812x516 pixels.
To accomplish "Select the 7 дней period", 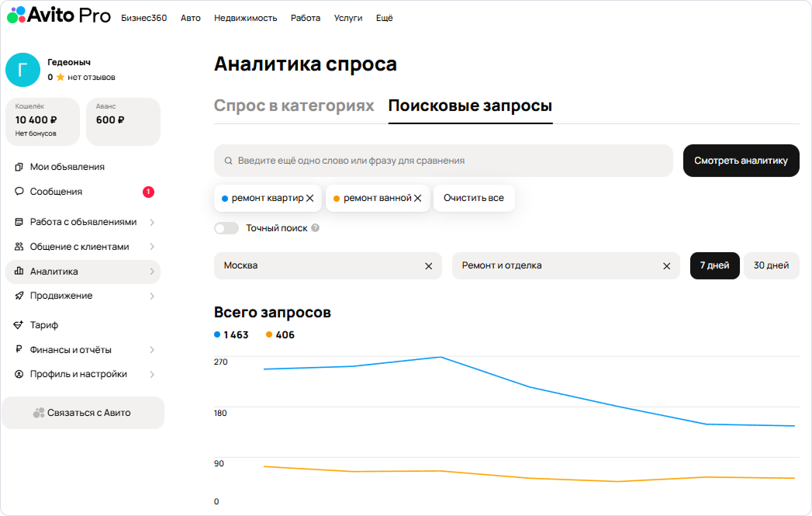I will [714, 265].
